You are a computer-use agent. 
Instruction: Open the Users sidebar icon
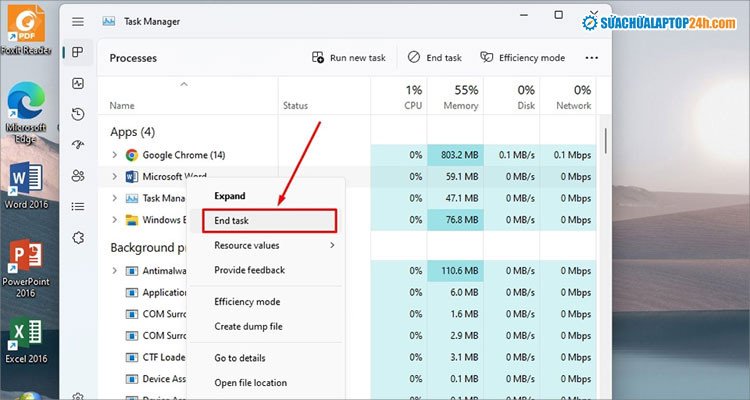(x=78, y=176)
